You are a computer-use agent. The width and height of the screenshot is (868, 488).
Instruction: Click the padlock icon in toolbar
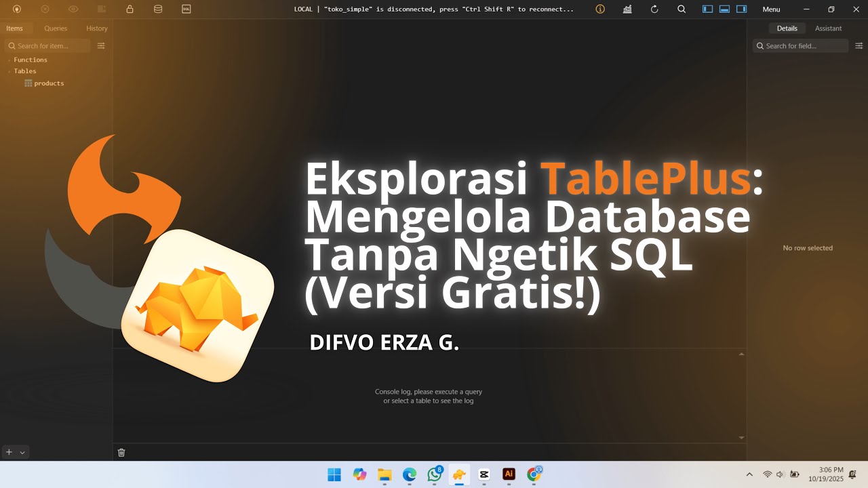(130, 9)
